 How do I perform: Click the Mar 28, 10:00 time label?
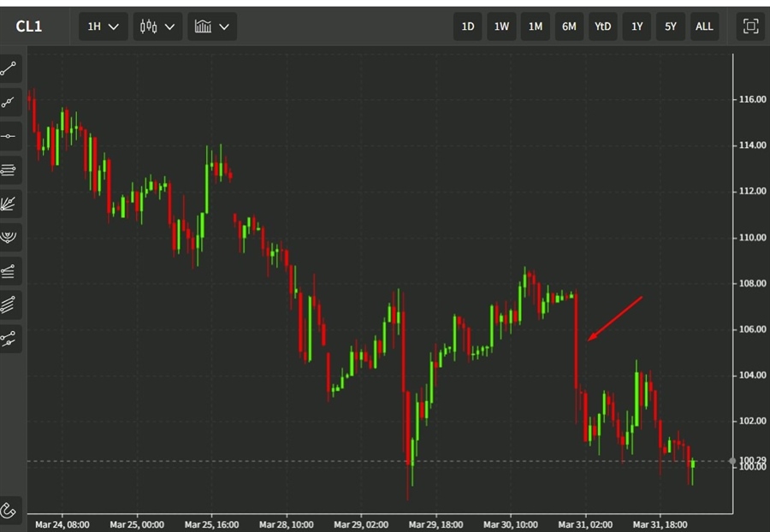tap(287, 524)
